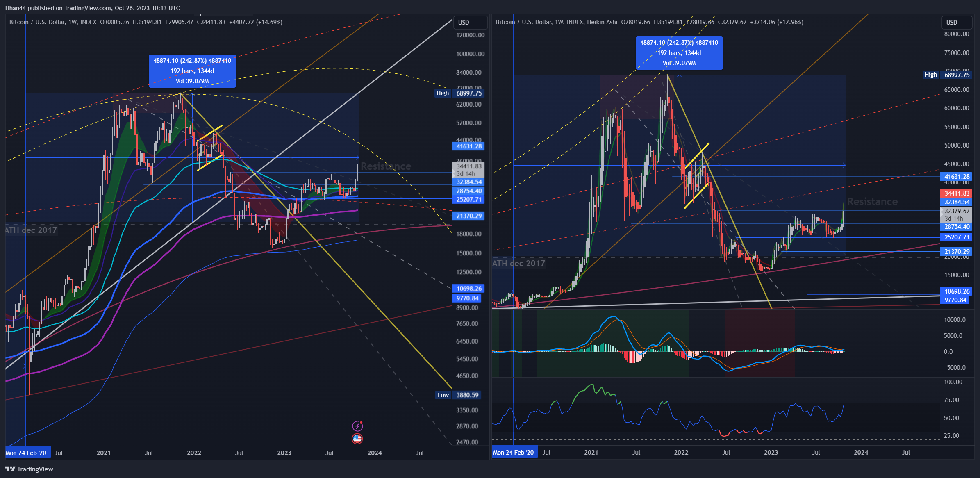Click the red 34411.83 label on right chart
Viewport: 980px width, 478px height.
[x=956, y=193]
